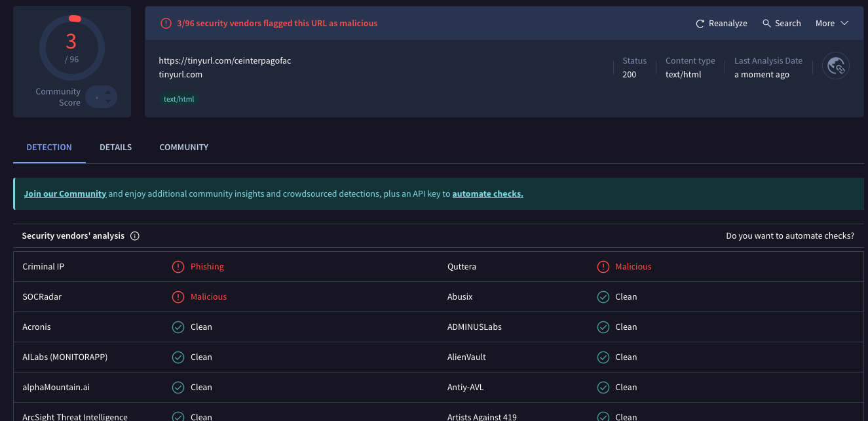Click the alphaMountain.ai vendor name
This screenshot has height=421, width=868.
56,388
